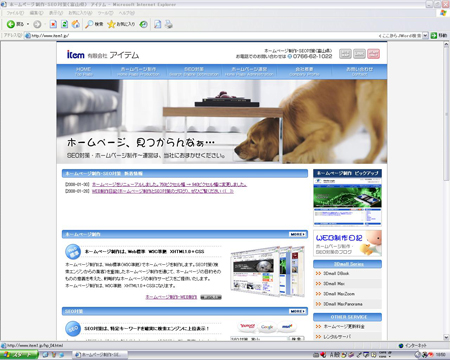Open the 3Dmall DBook sidebar link
This screenshot has width=450, height=360.
point(336,273)
